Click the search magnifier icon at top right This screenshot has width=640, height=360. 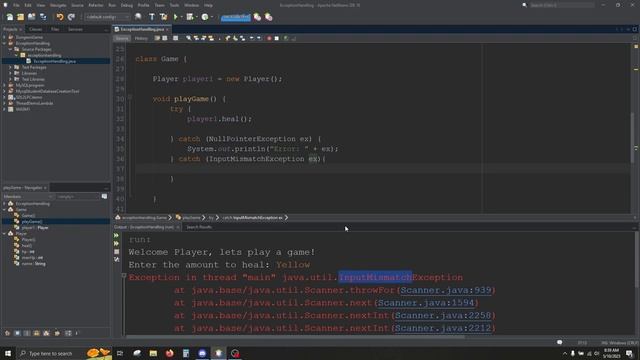[524, 5]
